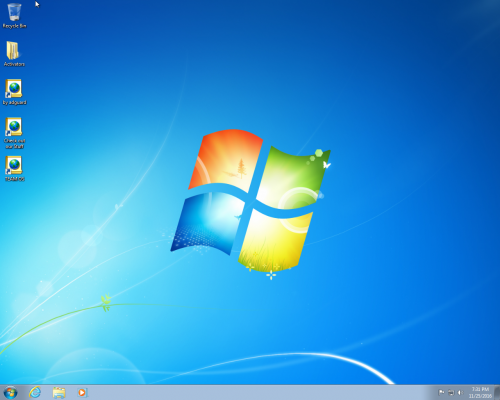Screen dimensions: 500x400
Task: Select the 'Check out our Stuff' shortcut
Action: [x=14, y=133]
